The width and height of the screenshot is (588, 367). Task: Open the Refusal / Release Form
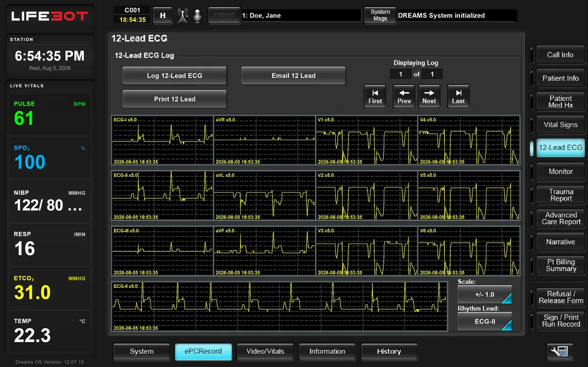(560, 297)
